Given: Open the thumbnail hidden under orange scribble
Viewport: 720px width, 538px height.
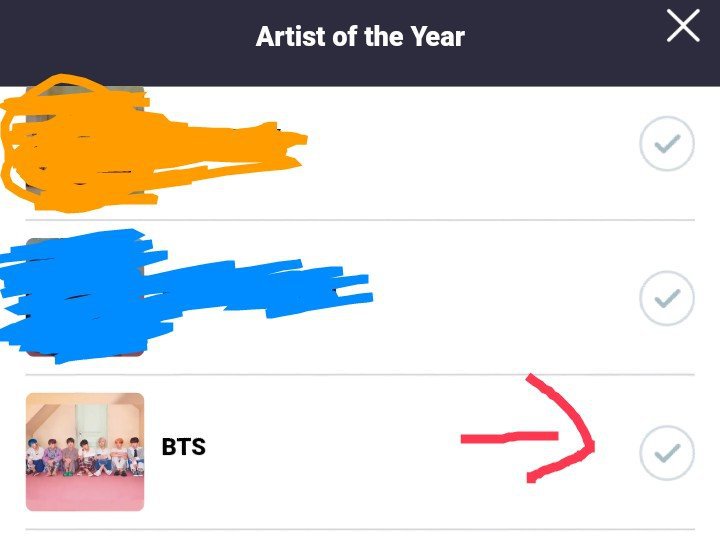Looking at the screenshot, I should [x=85, y=143].
